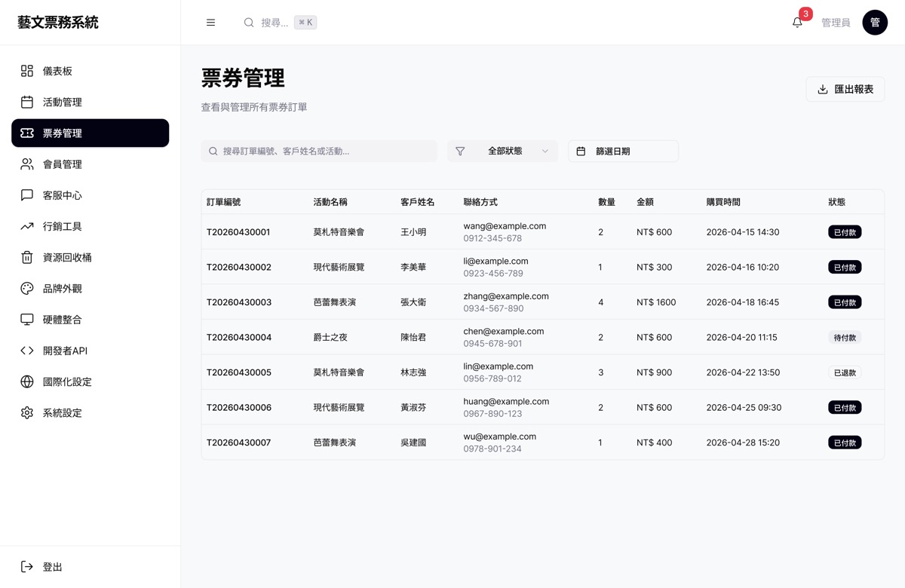Image resolution: width=905 pixels, height=588 pixels.
Task: Click the 購買時間 column header
Action: click(723, 202)
